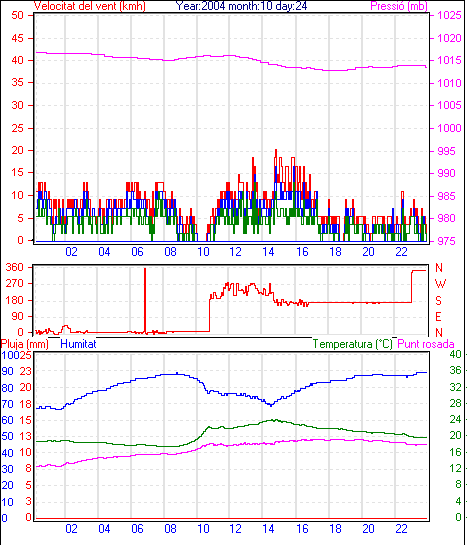Click the 50 wind speed axis value

point(17,15)
